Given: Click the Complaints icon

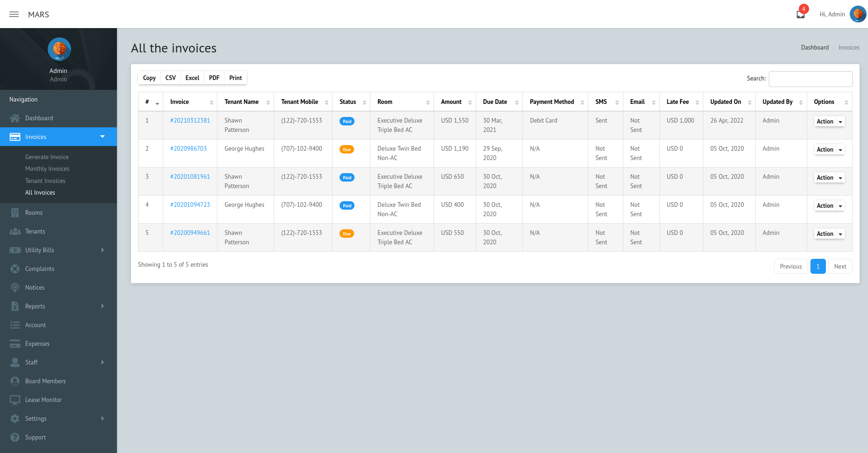Looking at the screenshot, I should pyautogui.click(x=15, y=269).
